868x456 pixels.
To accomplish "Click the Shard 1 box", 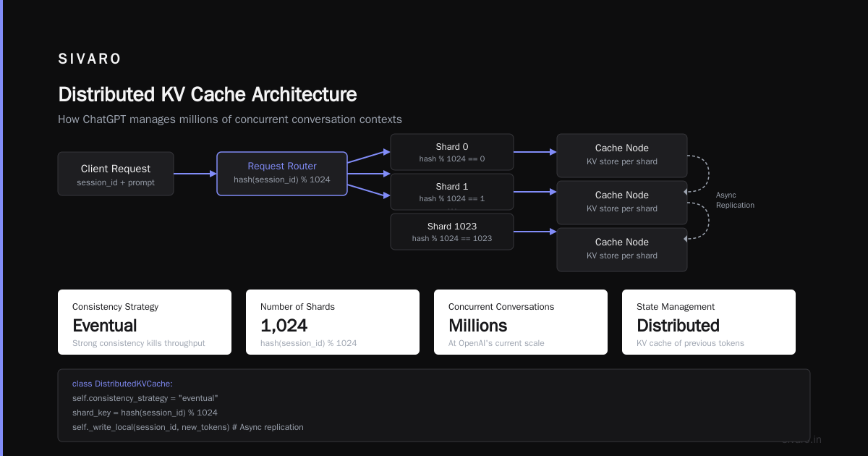I will tap(452, 192).
